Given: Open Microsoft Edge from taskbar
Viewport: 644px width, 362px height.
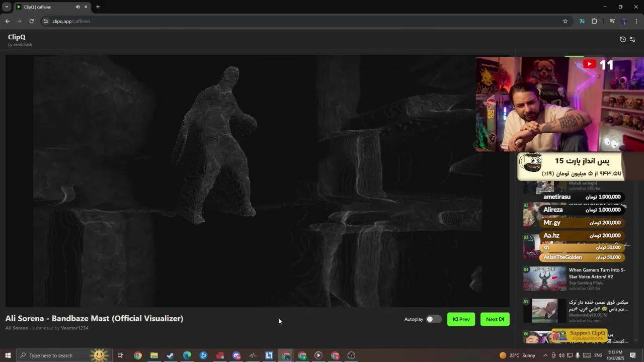Looking at the screenshot, I should coord(187,355).
